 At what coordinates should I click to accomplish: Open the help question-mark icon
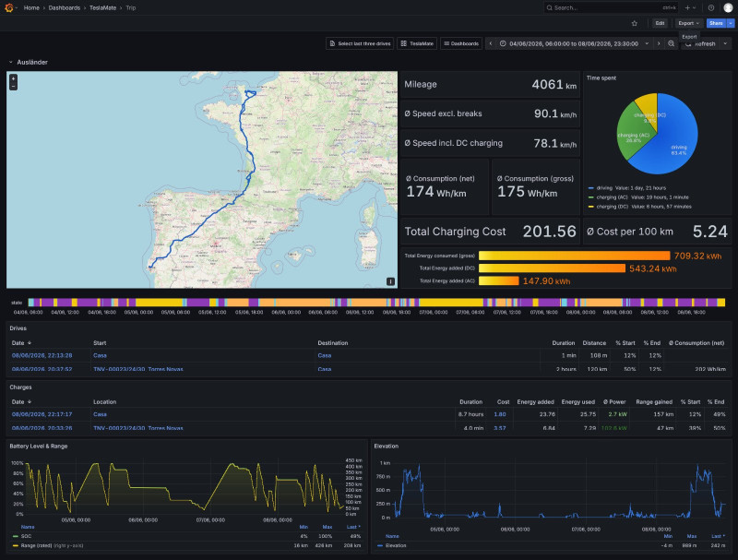(711, 7)
